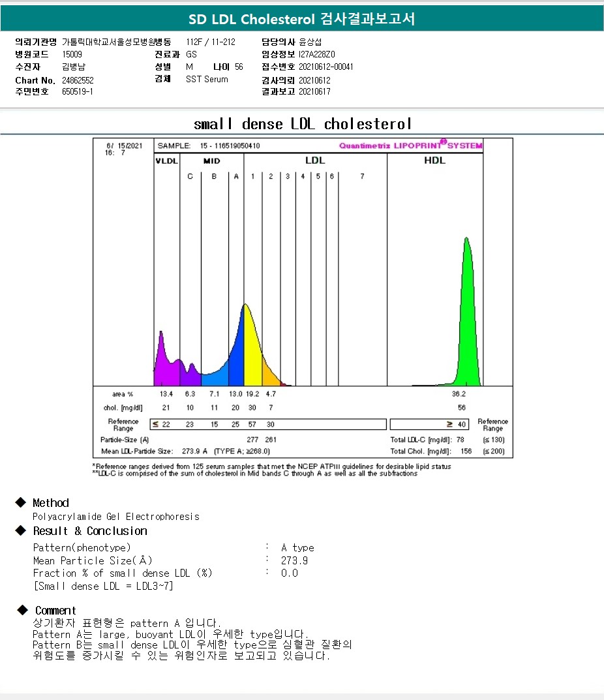Viewport: 604px width, 700px height.
Task: Select the footnote beginning '**LDL-C is comprised'
Action: 255,473
